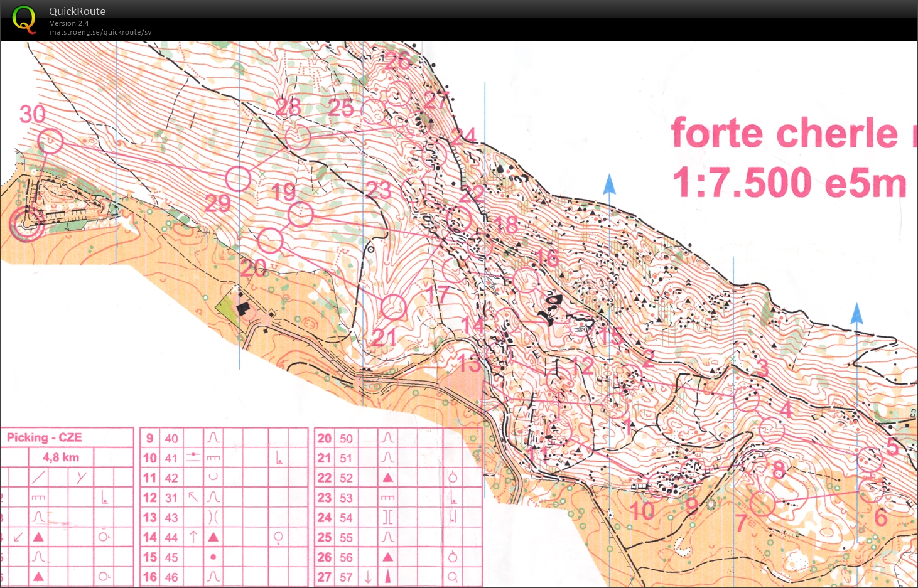This screenshot has width=918, height=588.
Task: Click code 54 in description row 24
Action: tap(346, 518)
